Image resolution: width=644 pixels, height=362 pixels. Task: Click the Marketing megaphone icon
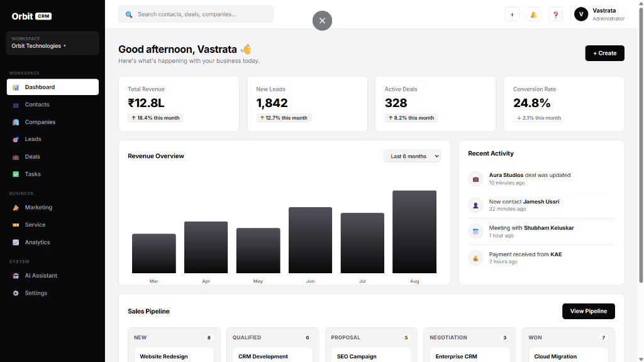click(16, 208)
